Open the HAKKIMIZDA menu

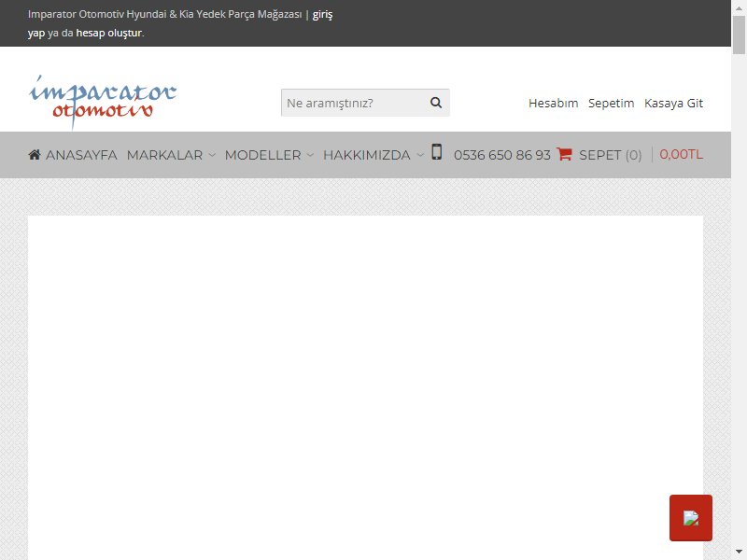[367, 155]
